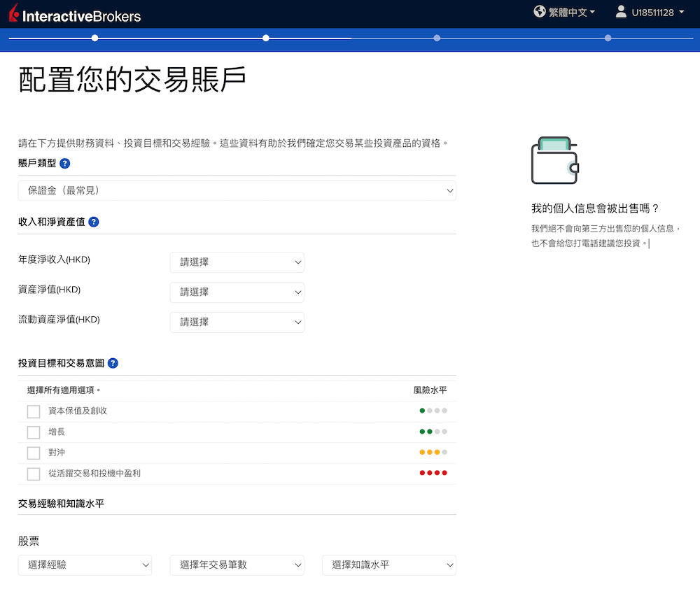Click the green risk dots for 資本保值及創收
The width and height of the screenshot is (700, 589).
pos(433,411)
